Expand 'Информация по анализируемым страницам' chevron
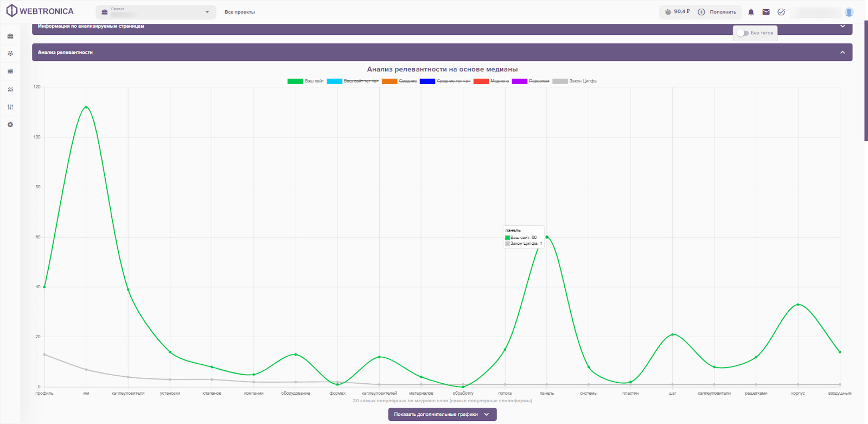The height and width of the screenshot is (424, 868). tap(843, 26)
